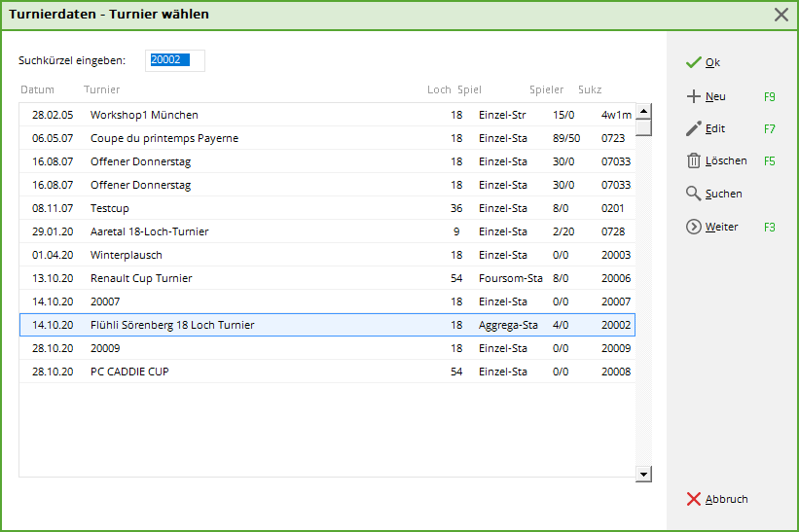Click the trash can Löschen icon
Viewport: 799px width, 532px height.
click(x=693, y=160)
